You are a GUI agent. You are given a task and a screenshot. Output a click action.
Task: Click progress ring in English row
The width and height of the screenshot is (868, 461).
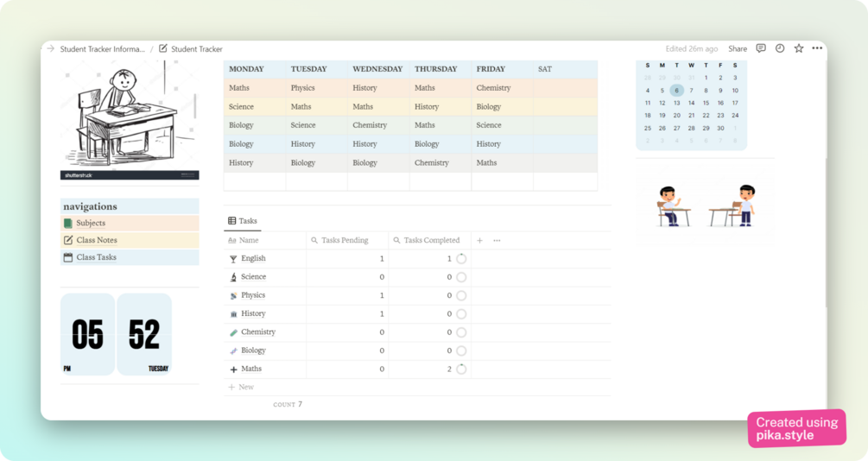461,258
